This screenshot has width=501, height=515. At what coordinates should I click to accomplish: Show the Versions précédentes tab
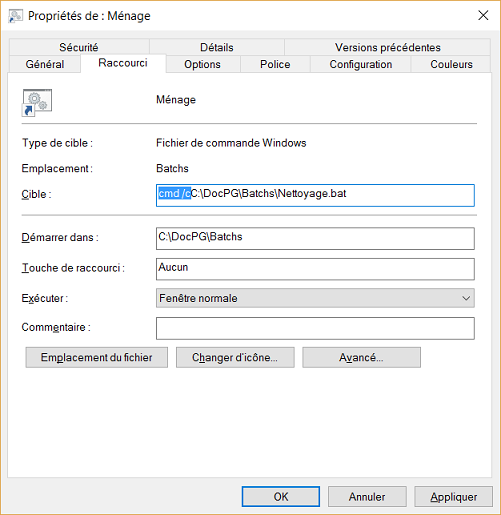388,47
